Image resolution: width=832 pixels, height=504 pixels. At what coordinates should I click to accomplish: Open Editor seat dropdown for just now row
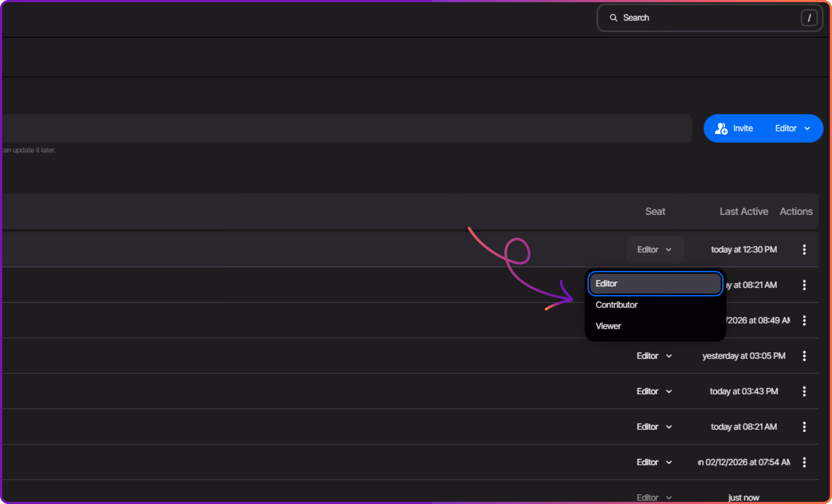pos(655,498)
